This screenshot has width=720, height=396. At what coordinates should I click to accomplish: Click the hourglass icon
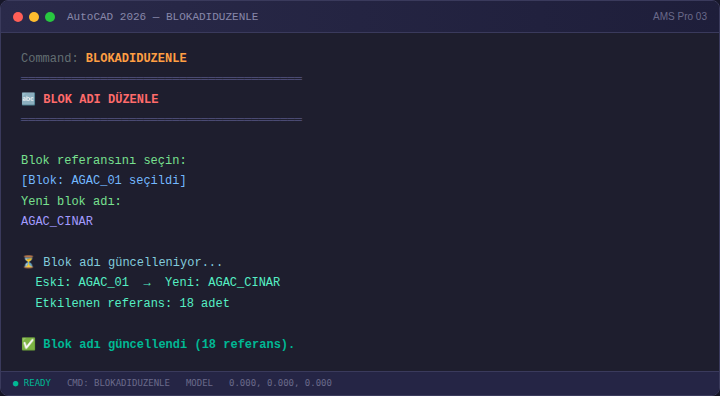coord(28,262)
